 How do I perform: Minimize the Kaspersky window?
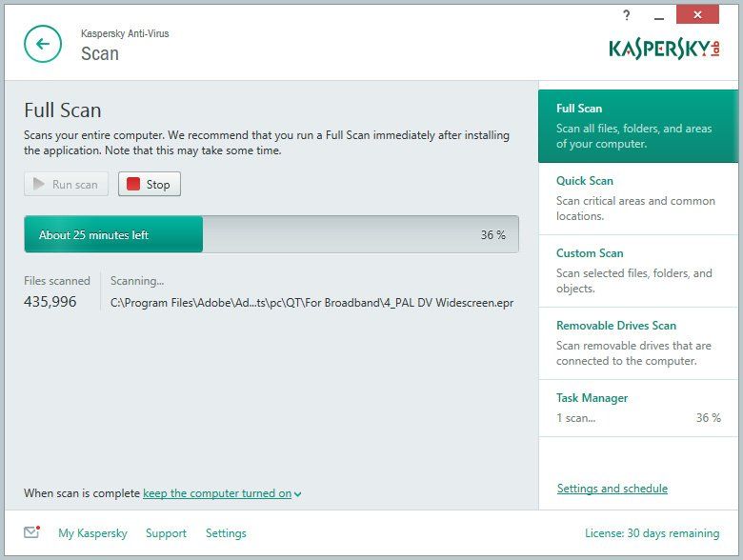click(658, 17)
